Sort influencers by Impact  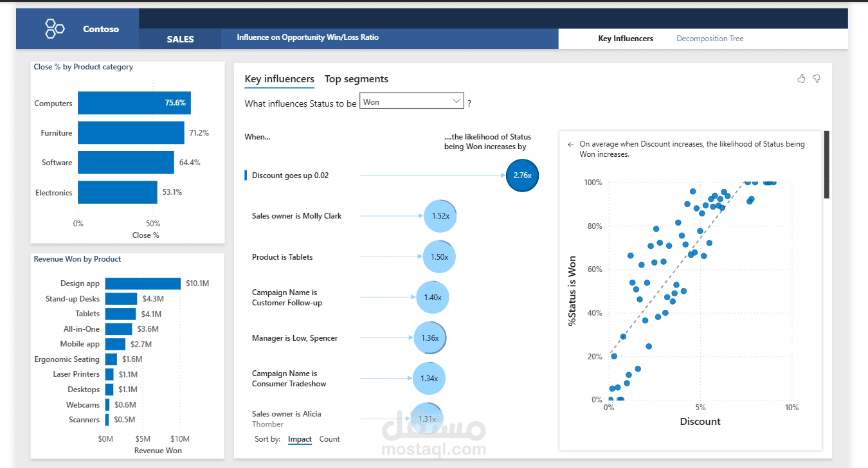(x=300, y=439)
